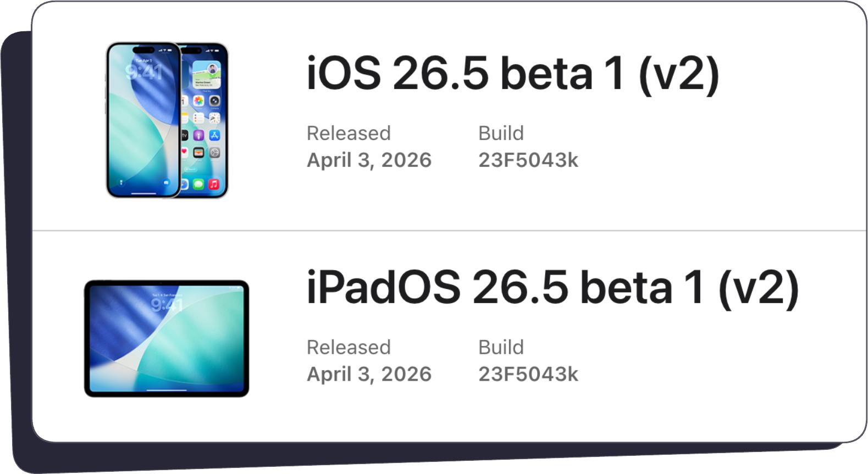Tap the green Messages icon in dock

point(198,184)
